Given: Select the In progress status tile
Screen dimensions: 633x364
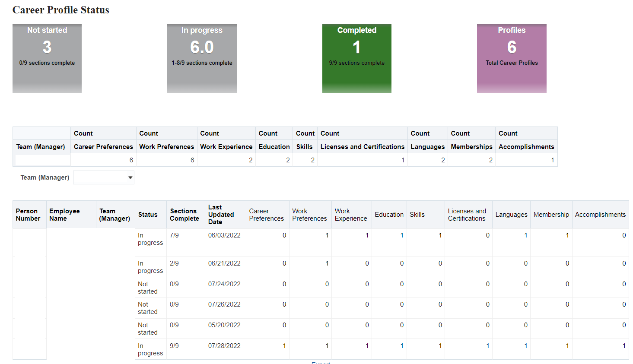Looking at the screenshot, I should (202, 58).
